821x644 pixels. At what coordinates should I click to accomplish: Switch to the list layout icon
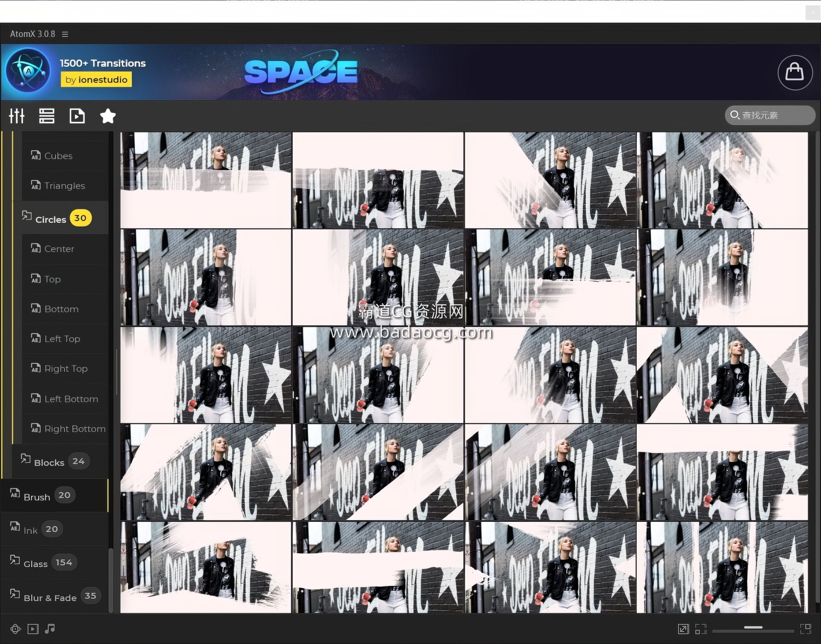click(47, 116)
